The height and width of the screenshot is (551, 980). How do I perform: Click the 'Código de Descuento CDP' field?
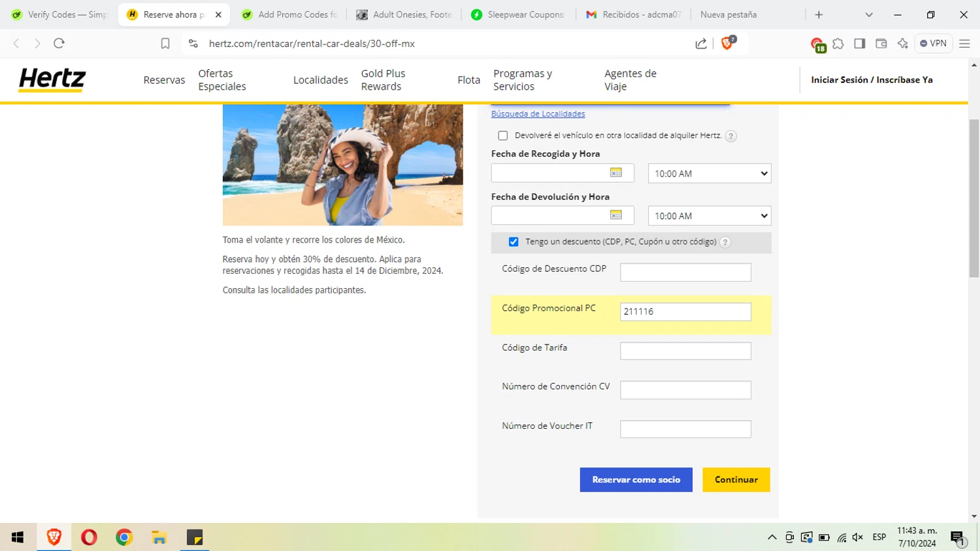pos(685,272)
